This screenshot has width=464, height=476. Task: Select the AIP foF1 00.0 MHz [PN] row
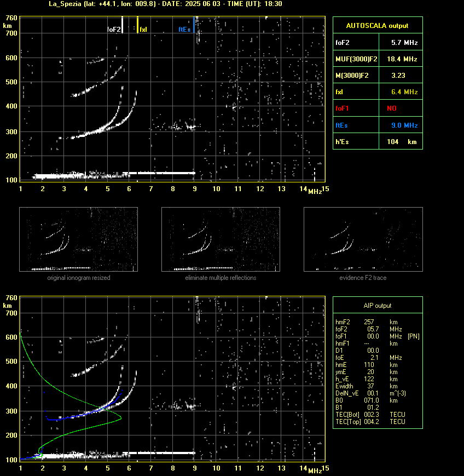378,336
